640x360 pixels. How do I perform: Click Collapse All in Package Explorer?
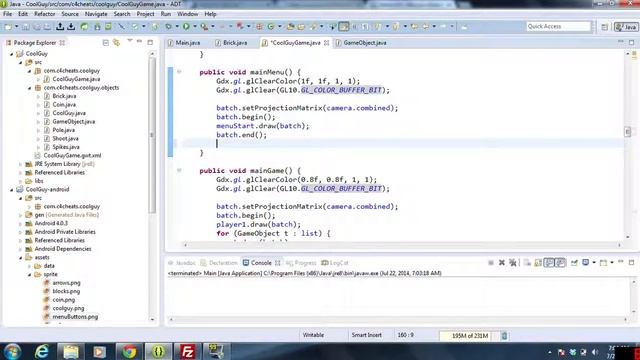(106, 42)
